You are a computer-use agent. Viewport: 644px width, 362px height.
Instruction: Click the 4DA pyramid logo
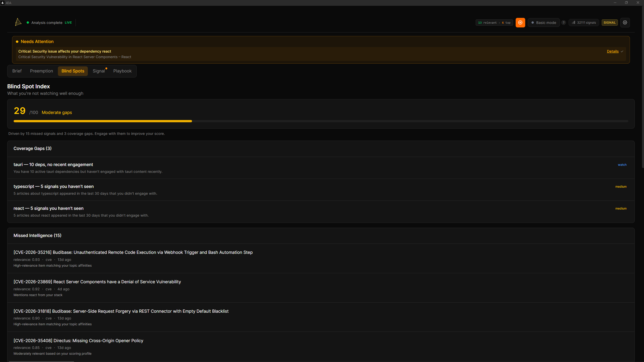tap(18, 22)
